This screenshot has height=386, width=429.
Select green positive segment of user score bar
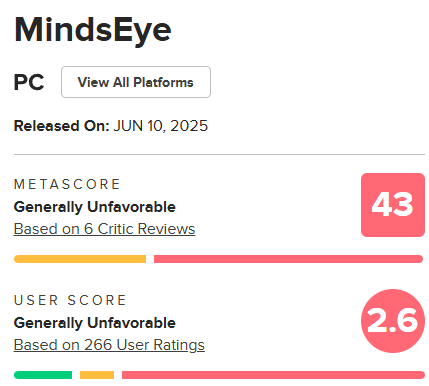[43, 375]
